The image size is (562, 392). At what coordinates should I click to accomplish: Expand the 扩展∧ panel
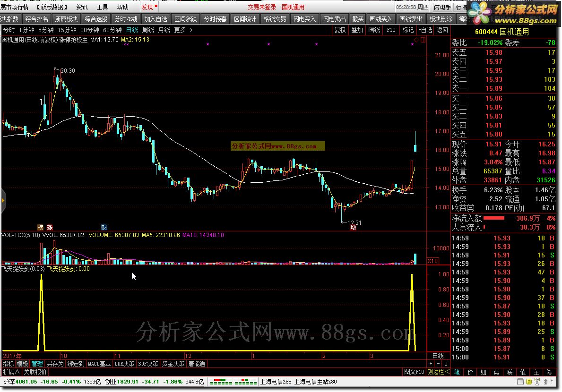tap(11, 372)
